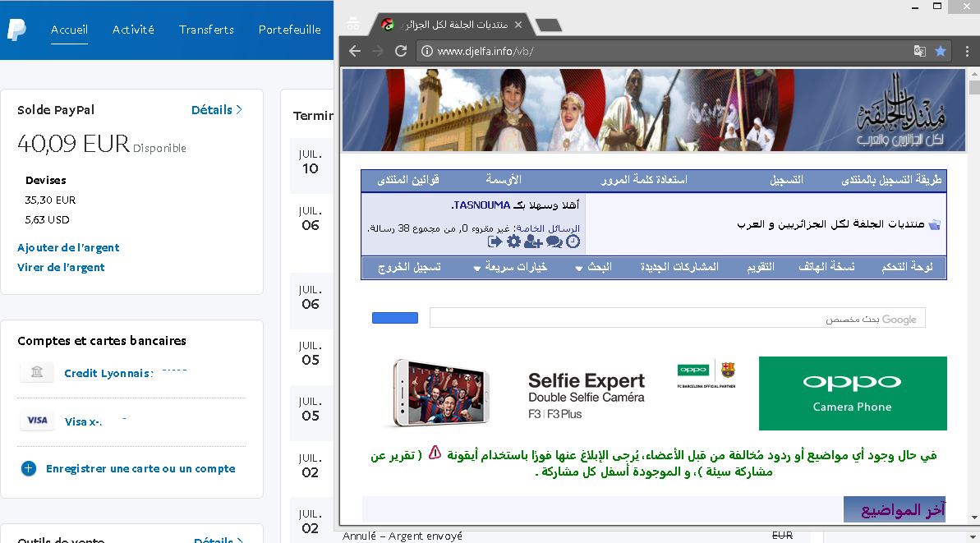This screenshot has height=543, width=980.
Task: Open a new browser tab
Action: tap(549, 25)
